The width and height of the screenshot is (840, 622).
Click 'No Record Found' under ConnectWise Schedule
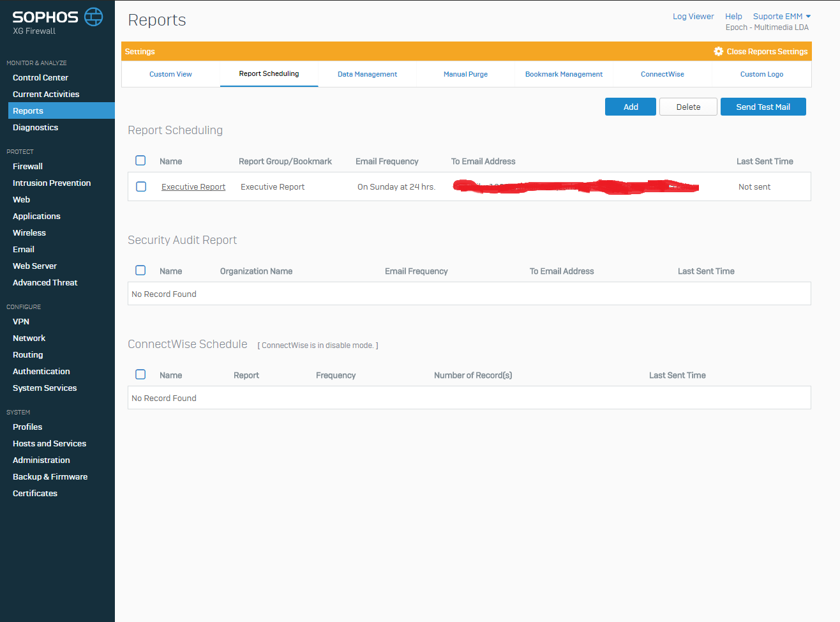click(164, 398)
